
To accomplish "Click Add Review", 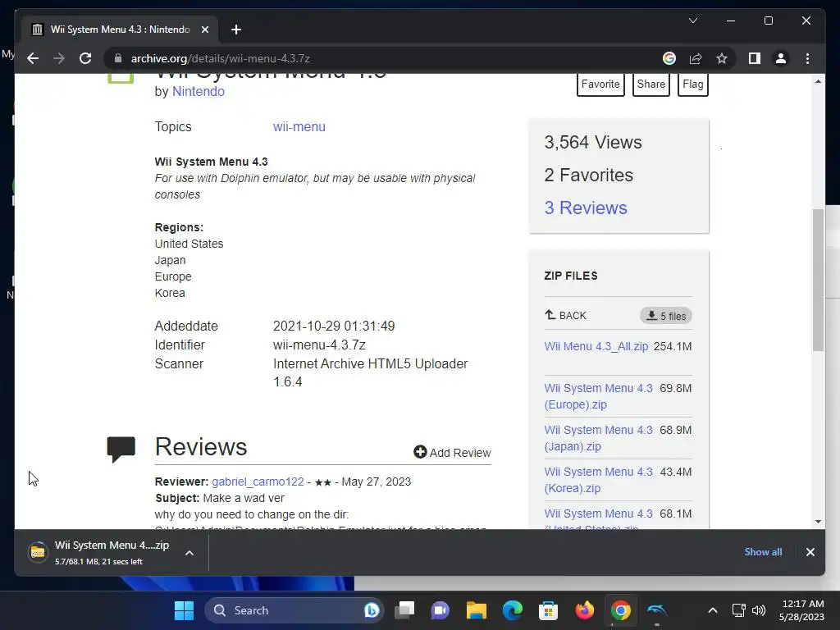I will point(452,453).
